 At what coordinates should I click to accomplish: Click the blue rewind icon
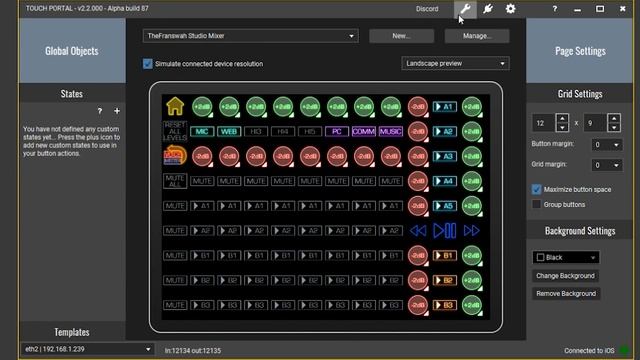click(x=418, y=231)
